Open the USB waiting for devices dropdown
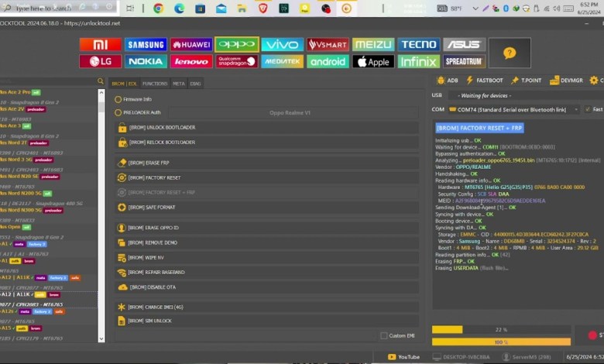604x364 pixels. point(526,95)
